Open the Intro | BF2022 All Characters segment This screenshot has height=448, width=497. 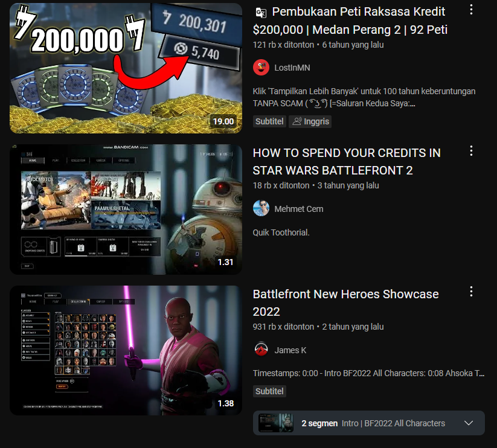tap(393, 423)
